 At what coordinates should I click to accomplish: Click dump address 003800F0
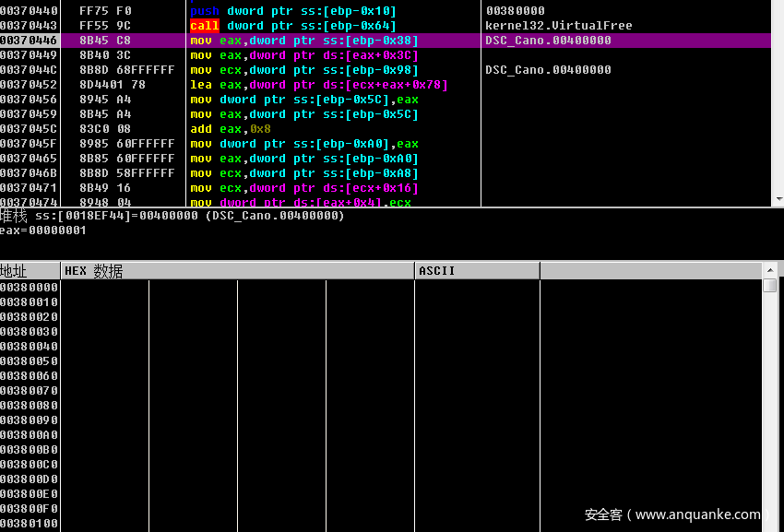tap(29, 508)
